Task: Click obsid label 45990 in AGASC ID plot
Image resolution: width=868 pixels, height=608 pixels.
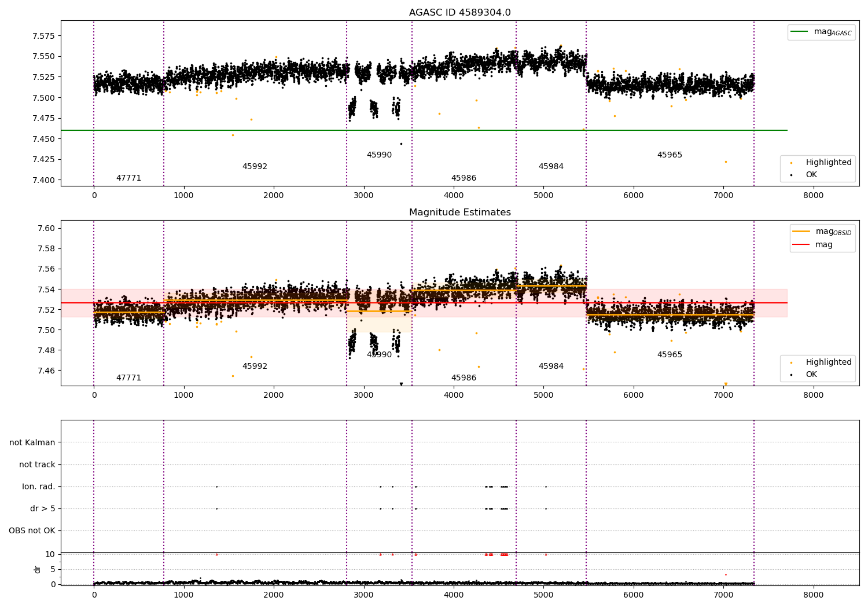Action: coord(379,155)
